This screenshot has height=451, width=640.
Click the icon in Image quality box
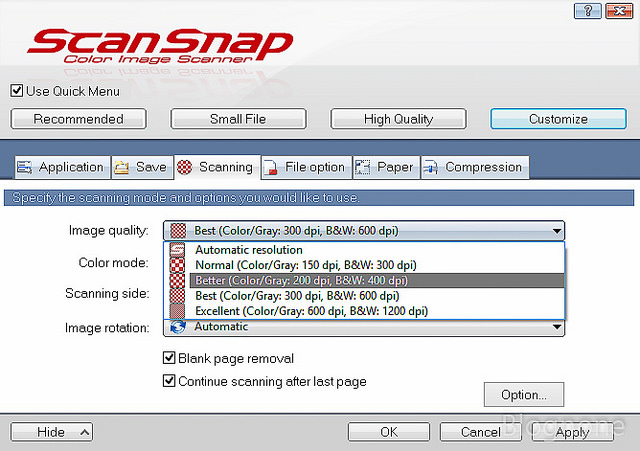tap(178, 231)
